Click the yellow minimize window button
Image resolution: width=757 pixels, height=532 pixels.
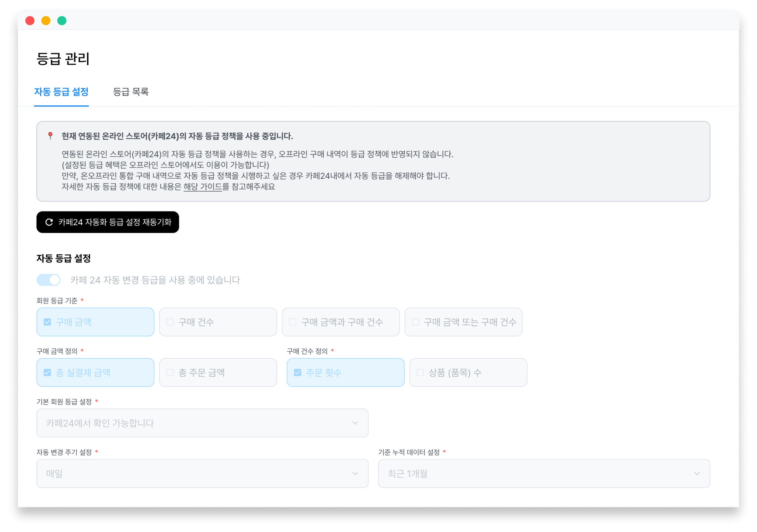tap(46, 21)
